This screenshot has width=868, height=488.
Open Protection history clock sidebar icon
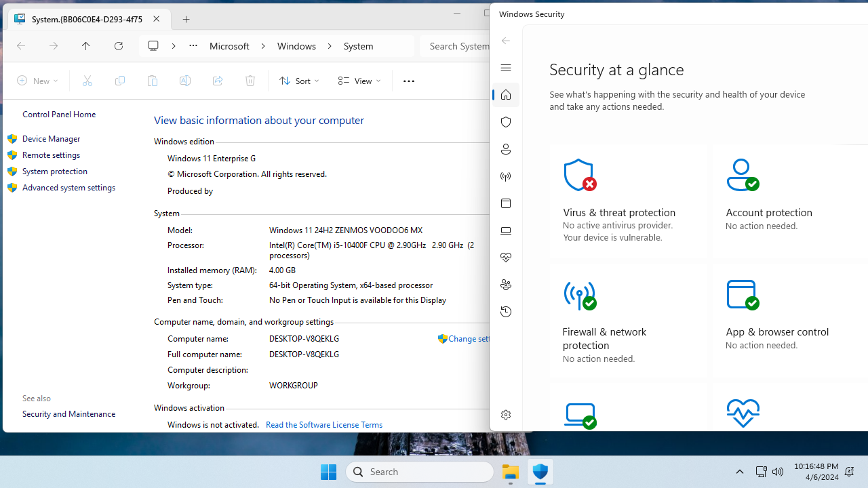click(506, 312)
